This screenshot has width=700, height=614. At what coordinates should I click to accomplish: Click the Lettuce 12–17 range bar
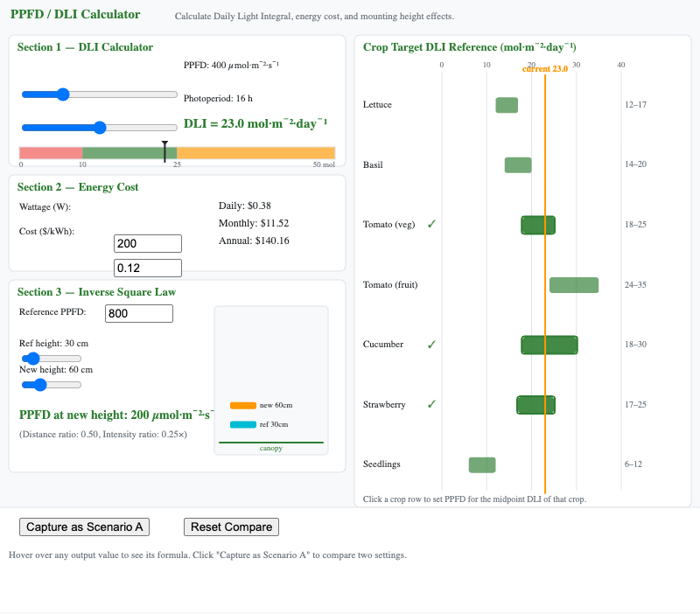507,105
